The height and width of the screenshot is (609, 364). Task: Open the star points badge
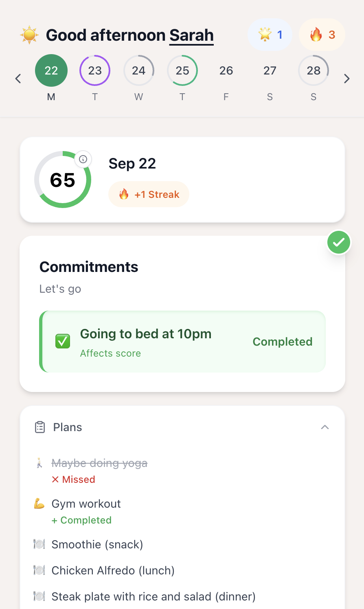coord(270,35)
